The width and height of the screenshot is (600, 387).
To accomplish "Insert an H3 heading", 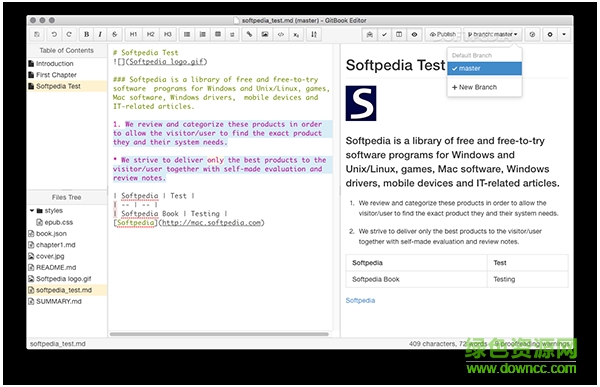I will tap(168, 34).
